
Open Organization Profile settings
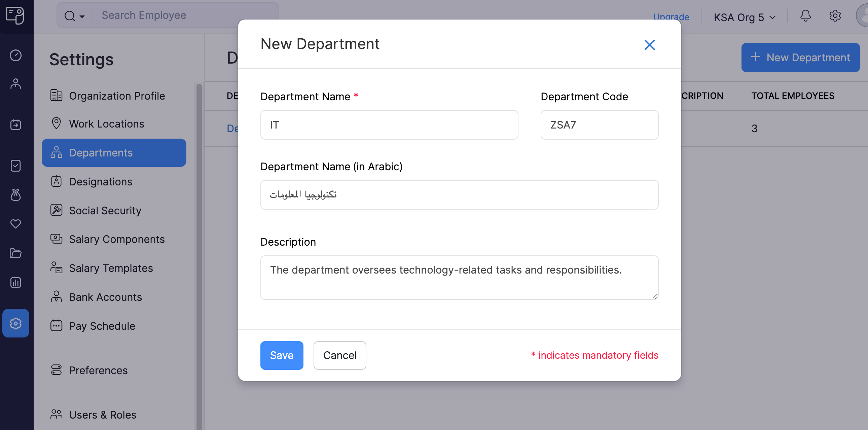(114, 96)
